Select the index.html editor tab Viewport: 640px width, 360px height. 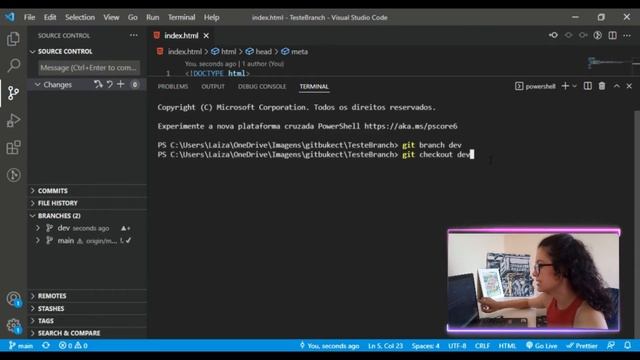181,36
